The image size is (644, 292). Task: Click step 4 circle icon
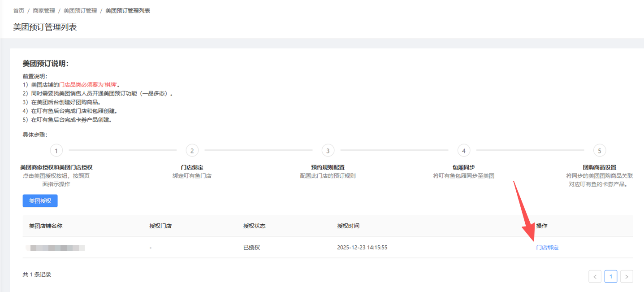pos(463,150)
